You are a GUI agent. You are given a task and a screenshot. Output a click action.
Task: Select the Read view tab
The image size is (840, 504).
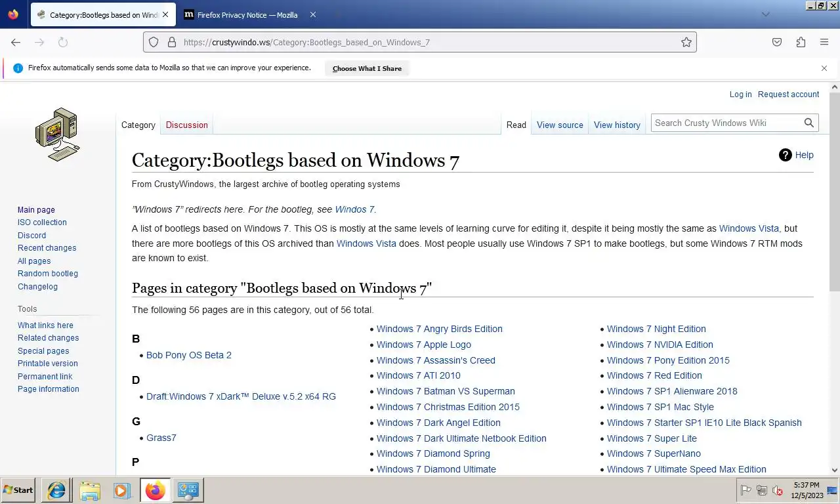pos(516,125)
